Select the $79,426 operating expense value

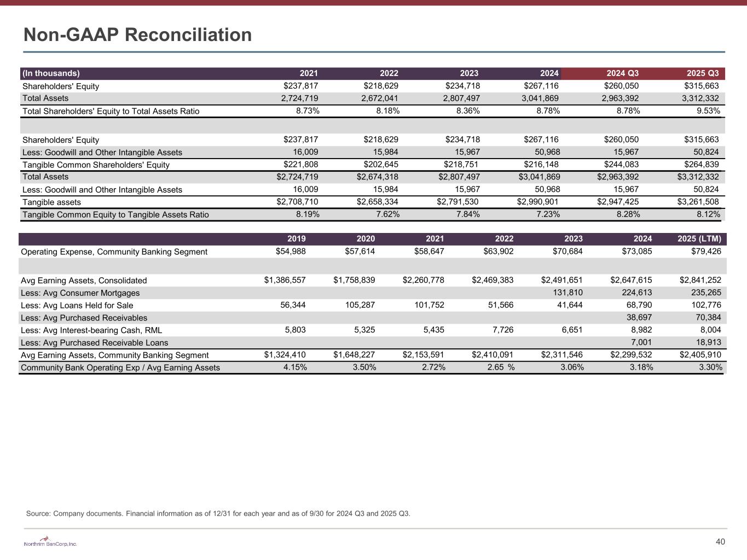pos(705,252)
